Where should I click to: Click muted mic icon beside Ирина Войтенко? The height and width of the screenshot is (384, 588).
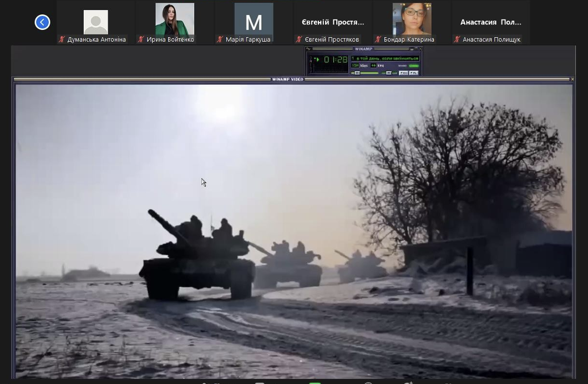pos(141,39)
